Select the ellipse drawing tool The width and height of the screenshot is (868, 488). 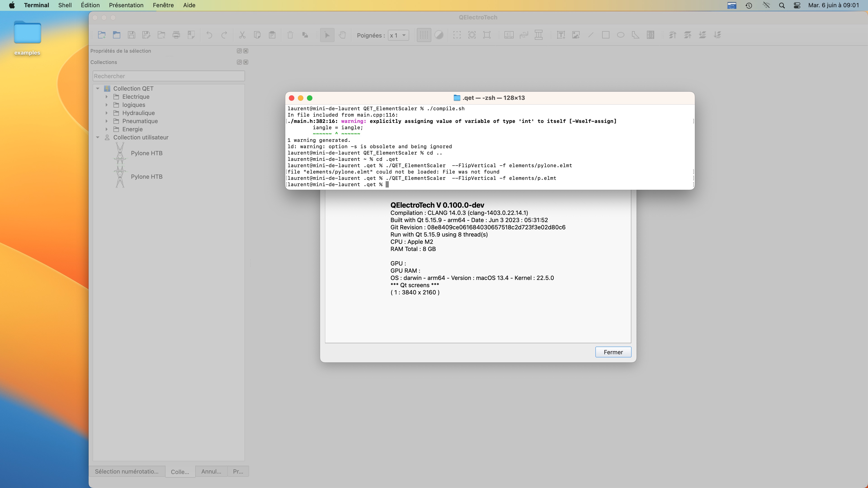point(621,35)
